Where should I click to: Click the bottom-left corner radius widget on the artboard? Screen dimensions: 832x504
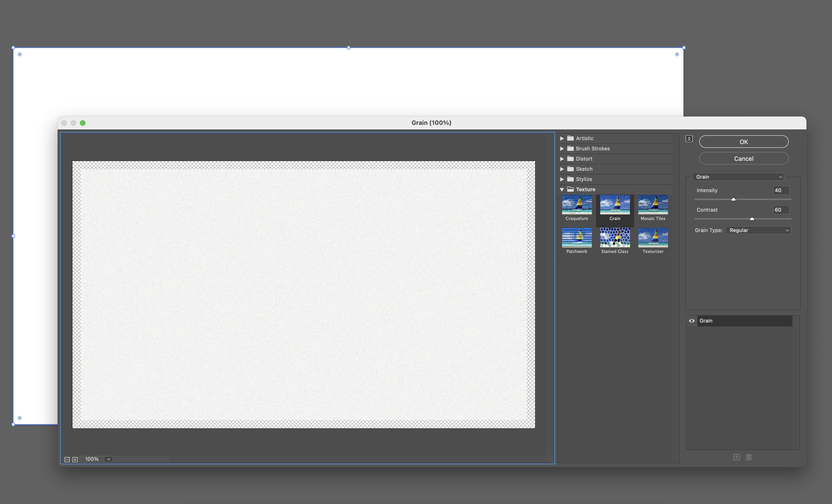click(x=20, y=418)
